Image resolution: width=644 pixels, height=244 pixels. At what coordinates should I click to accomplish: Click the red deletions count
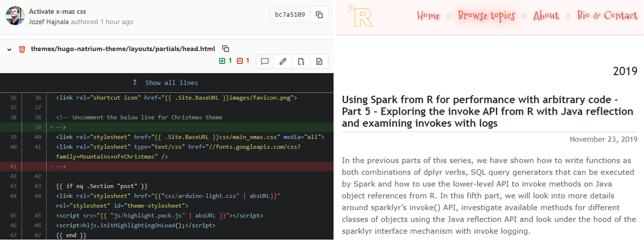coord(243,61)
